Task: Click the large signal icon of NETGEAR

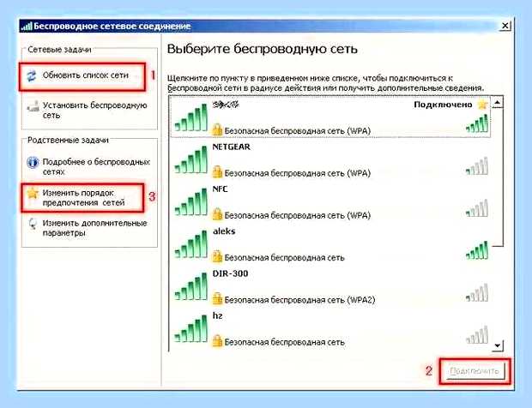Action: (x=190, y=159)
